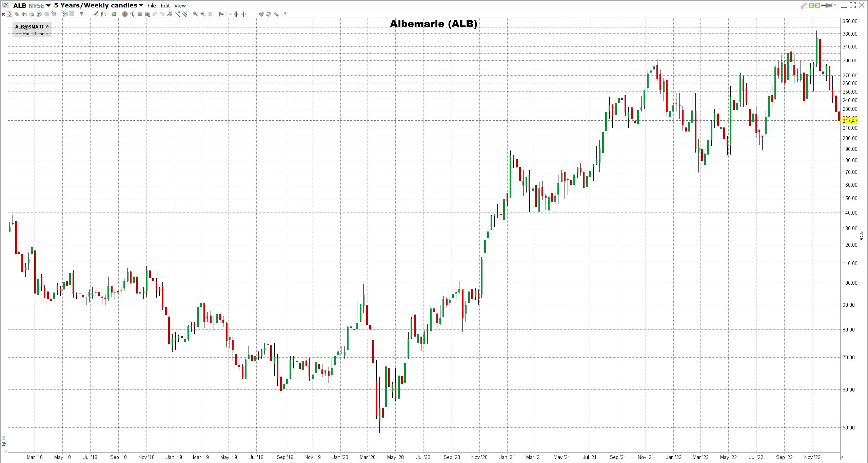
Task: Activate the crosshair cursor tool
Action: (125, 14)
